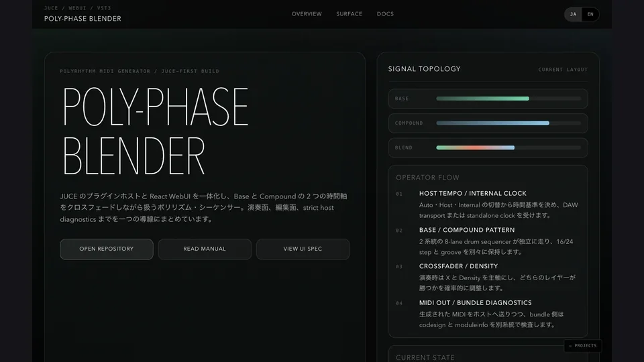Open the Docs nav item
644x362 pixels.
(385, 14)
